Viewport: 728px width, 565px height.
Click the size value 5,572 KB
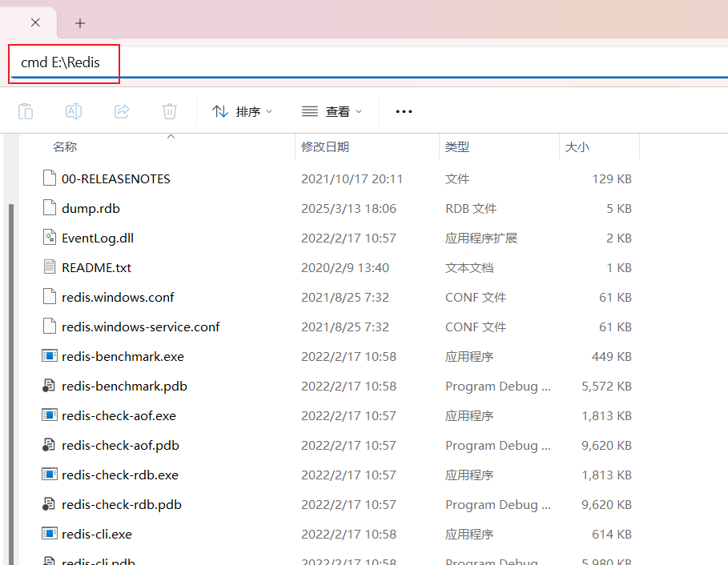point(607,387)
